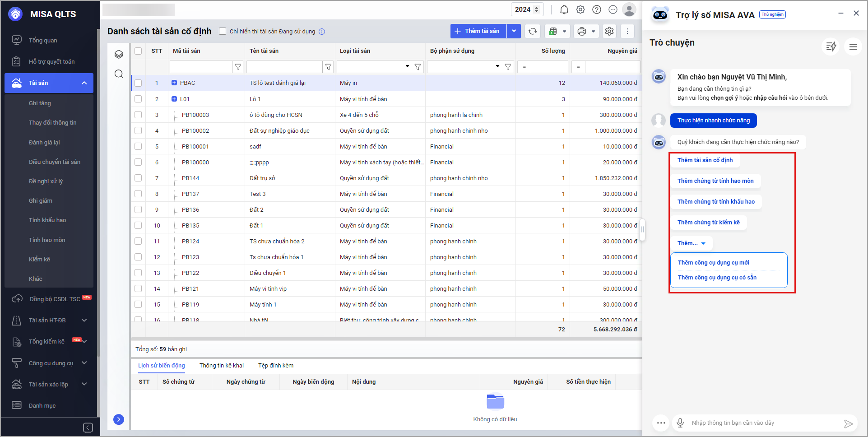Click the layers icon beside table

[119, 54]
